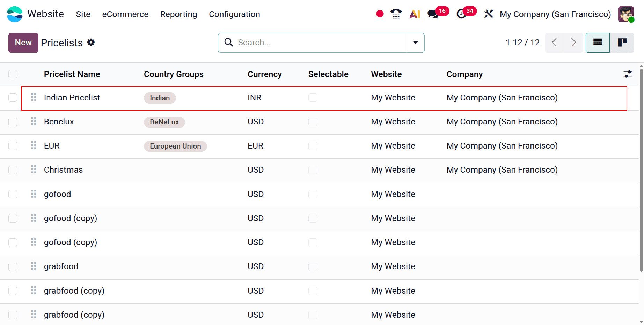The height and width of the screenshot is (325, 644).
Task: Grab the drag handle of Indian Pricelist
Action: pos(34,97)
